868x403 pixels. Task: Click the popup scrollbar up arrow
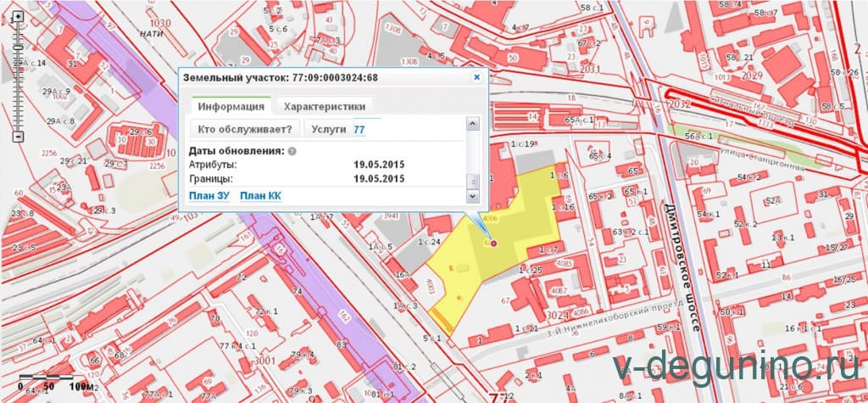[x=475, y=124]
